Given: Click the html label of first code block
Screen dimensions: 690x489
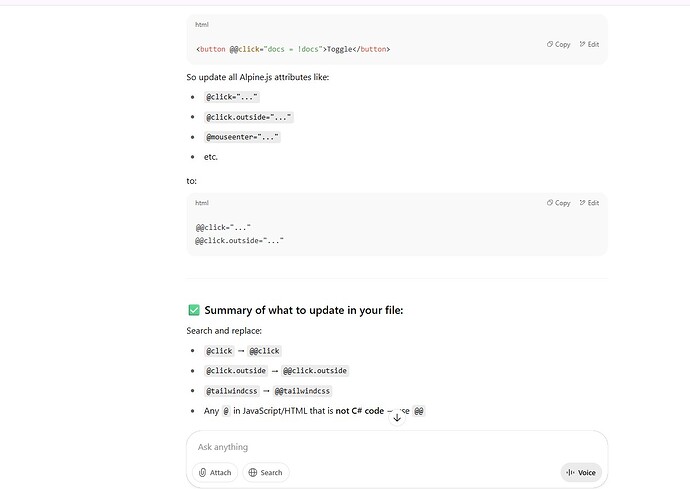Looking at the screenshot, I should tap(202, 25).
